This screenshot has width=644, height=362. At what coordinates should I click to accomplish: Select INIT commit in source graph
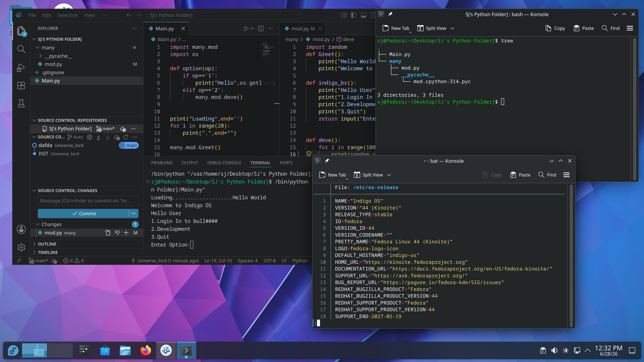tap(87, 154)
